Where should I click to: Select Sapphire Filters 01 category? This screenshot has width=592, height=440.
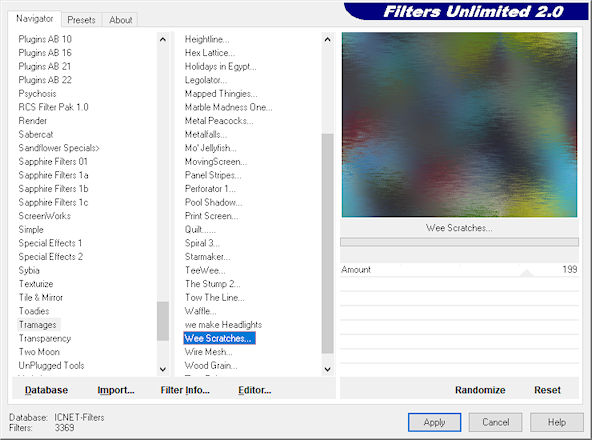click(53, 161)
